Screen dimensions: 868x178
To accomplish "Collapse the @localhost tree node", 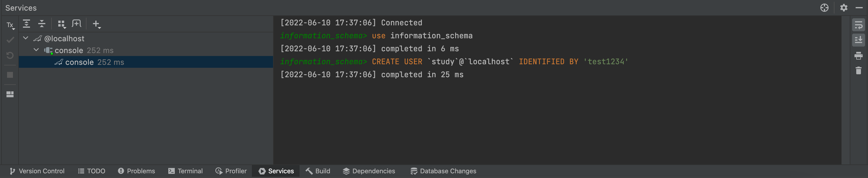I will click(26, 38).
